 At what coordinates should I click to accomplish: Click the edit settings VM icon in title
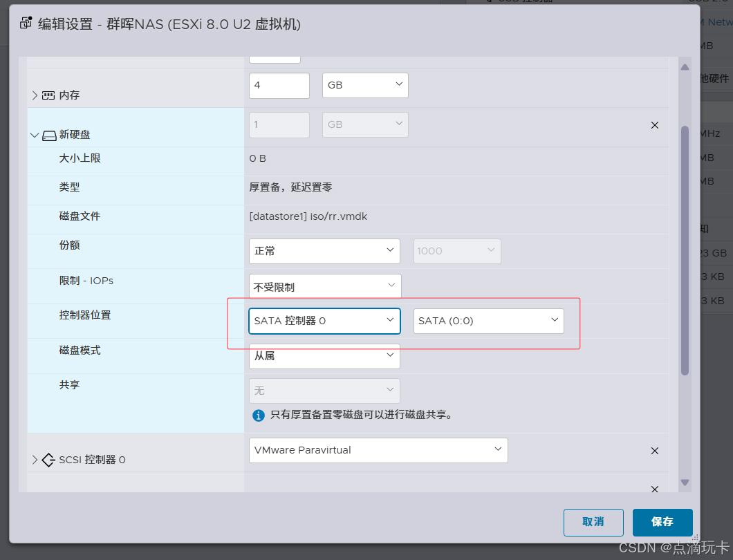tap(26, 23)
